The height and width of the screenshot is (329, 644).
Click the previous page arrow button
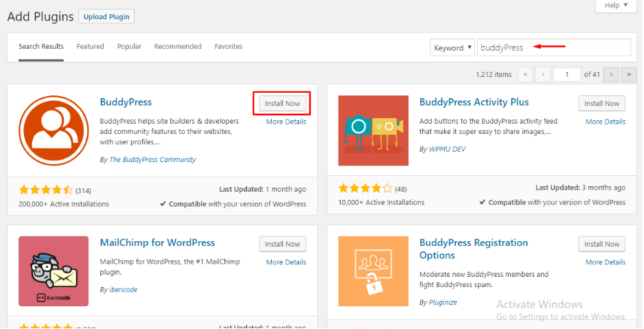pyautogui.click(x=543, y=74)
